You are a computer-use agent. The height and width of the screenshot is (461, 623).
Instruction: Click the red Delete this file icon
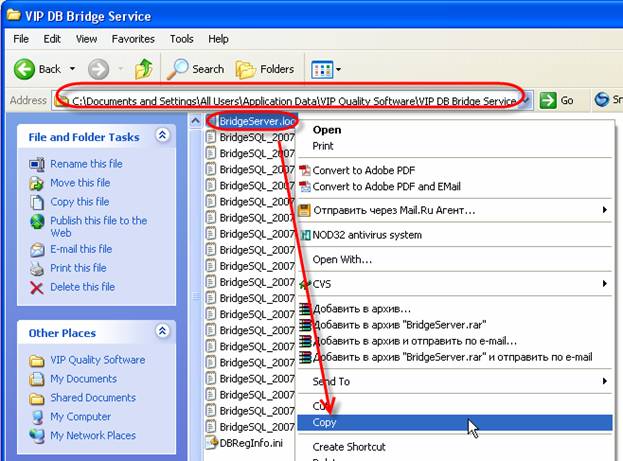(x=37, y=287)
